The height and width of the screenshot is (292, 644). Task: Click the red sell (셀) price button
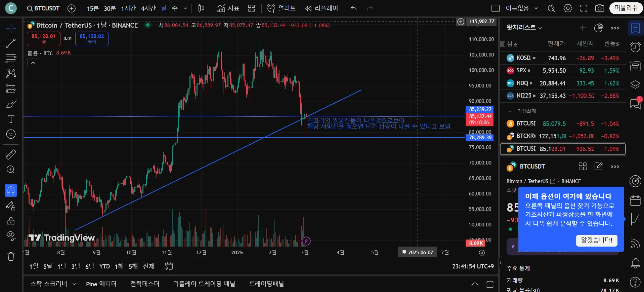point(44,39)
